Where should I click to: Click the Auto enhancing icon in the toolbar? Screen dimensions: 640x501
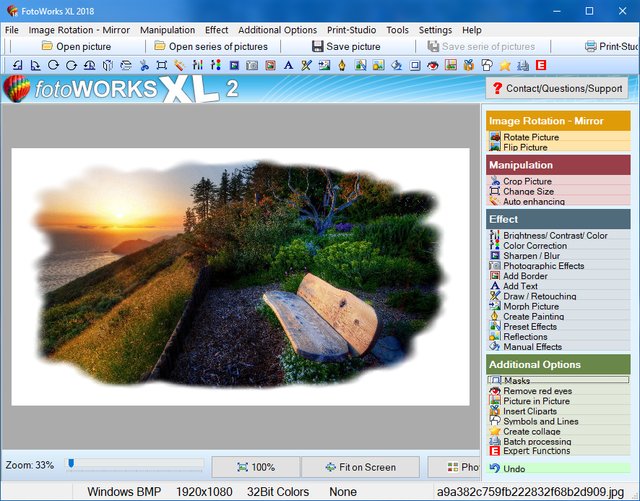point(179,65)
